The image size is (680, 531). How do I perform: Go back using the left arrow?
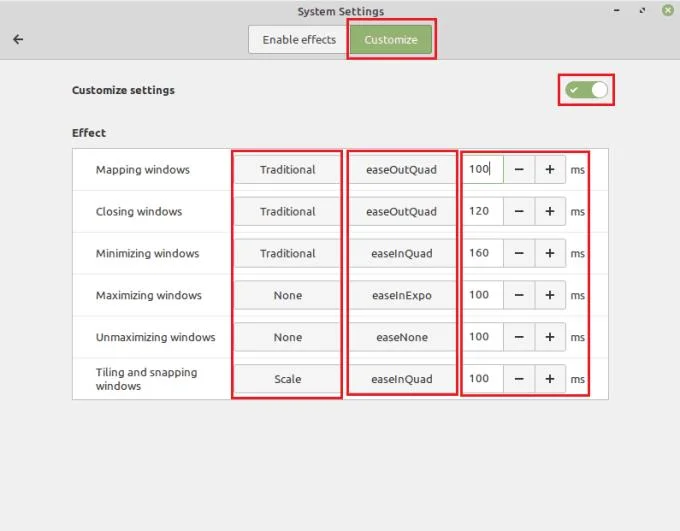(18, 39)
